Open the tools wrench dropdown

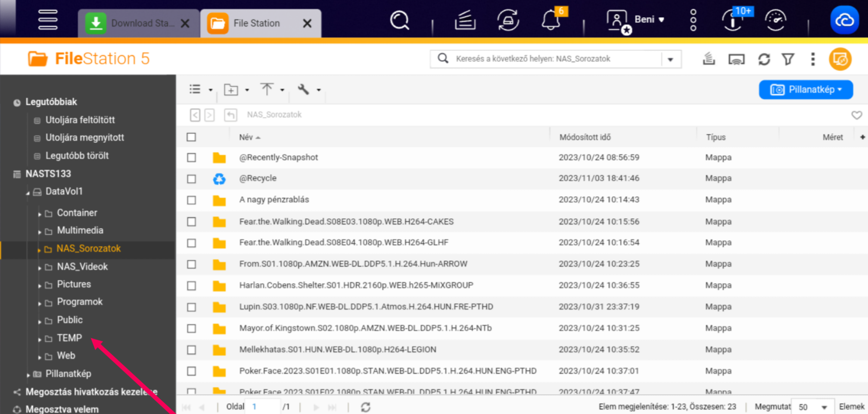click(309, 89)
